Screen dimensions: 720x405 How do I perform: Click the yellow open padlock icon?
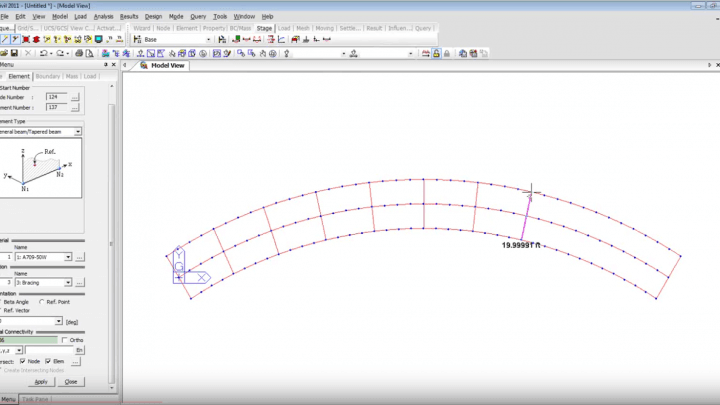(436, 54)
